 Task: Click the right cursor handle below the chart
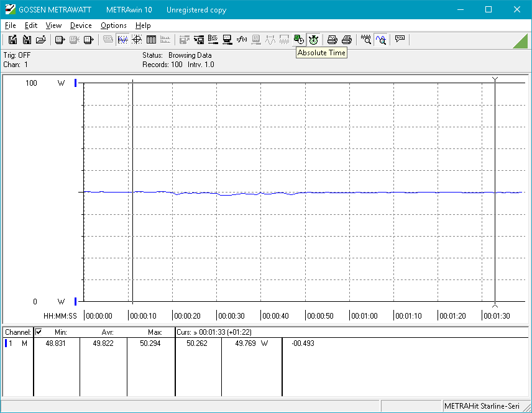[495, 305]
